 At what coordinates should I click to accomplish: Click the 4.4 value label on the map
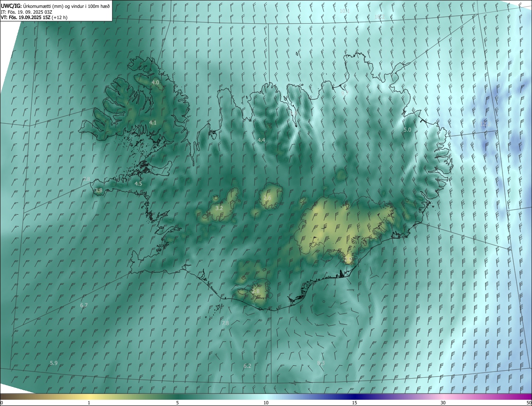261,140
